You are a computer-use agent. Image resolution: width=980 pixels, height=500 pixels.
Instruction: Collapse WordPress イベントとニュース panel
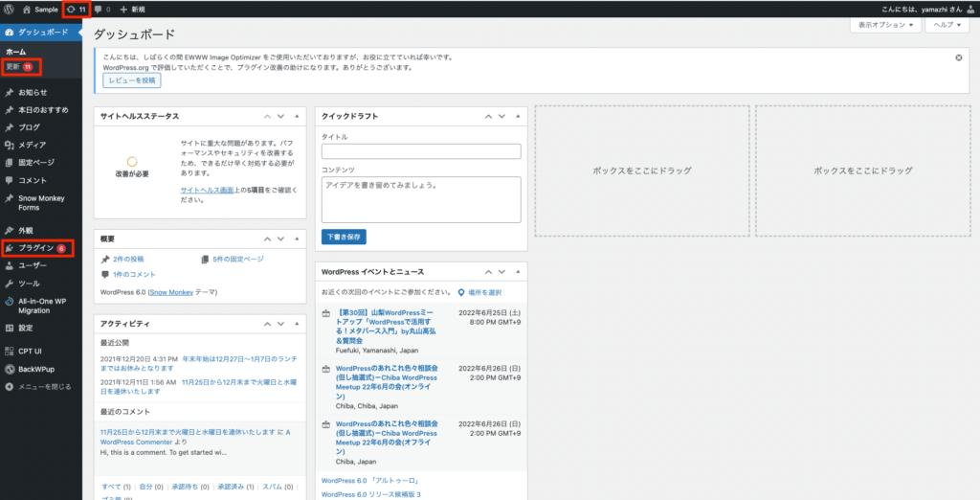[x=518, y=272]
